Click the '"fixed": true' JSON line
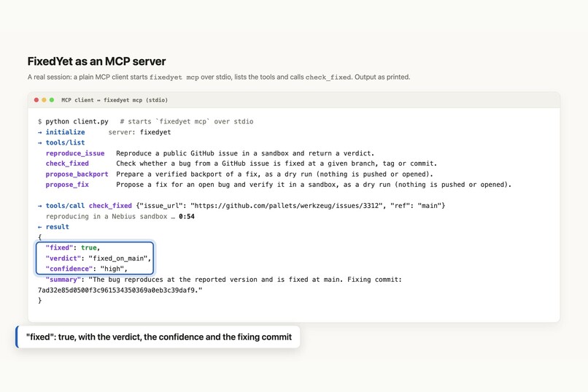 73,247
